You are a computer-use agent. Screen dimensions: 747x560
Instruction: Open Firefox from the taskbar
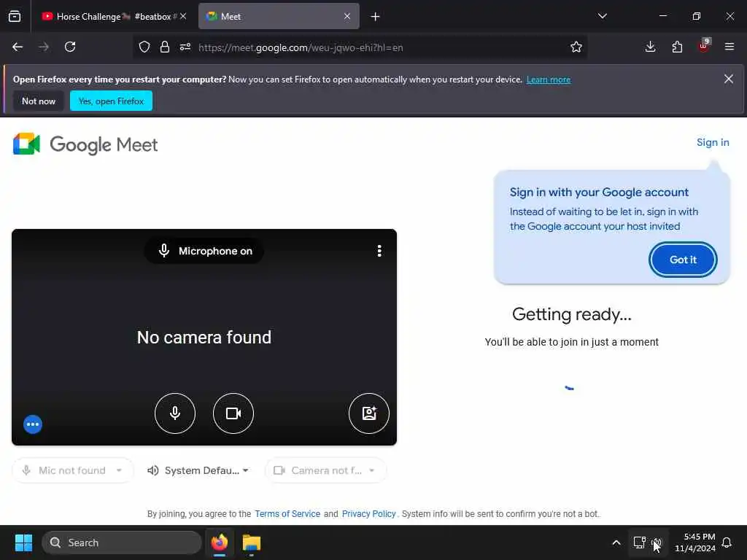point(219,542)
